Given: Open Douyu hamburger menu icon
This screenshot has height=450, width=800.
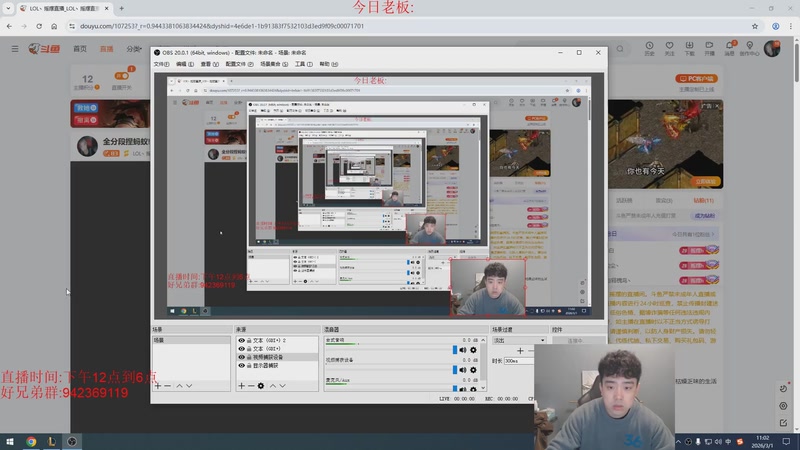Looking at the screenshot, I should (x=15, y=48).
